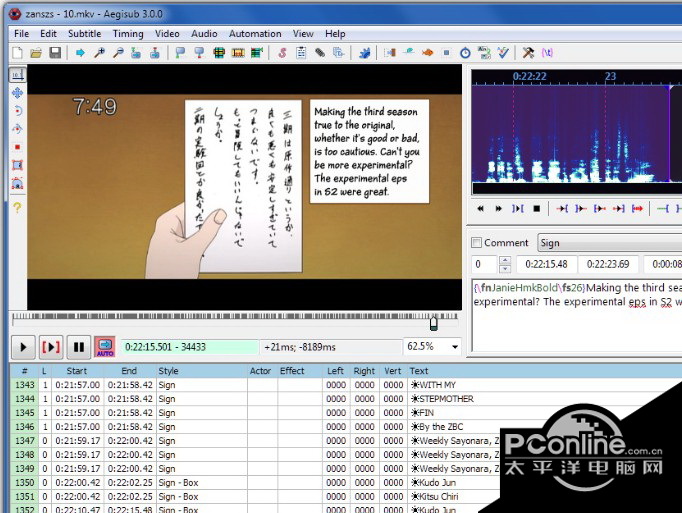Click the orange fish Kanji timer icon

pyautogui.click(x=428, y=53)
